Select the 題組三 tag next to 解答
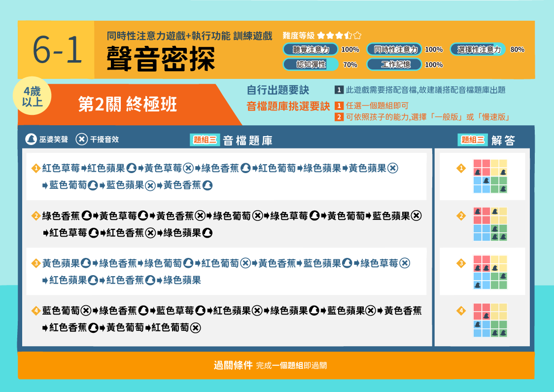The width and height of the screenshot is (554, 392). 473,140
